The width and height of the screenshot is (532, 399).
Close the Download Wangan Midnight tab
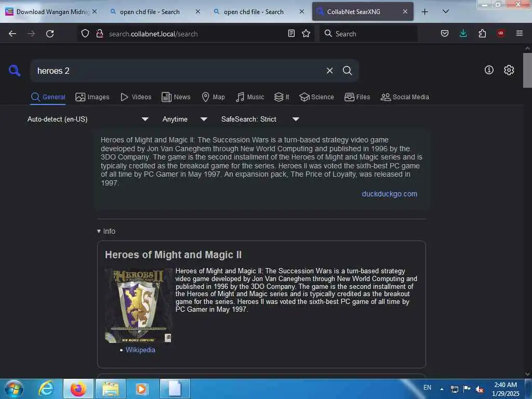coord(95,12)
